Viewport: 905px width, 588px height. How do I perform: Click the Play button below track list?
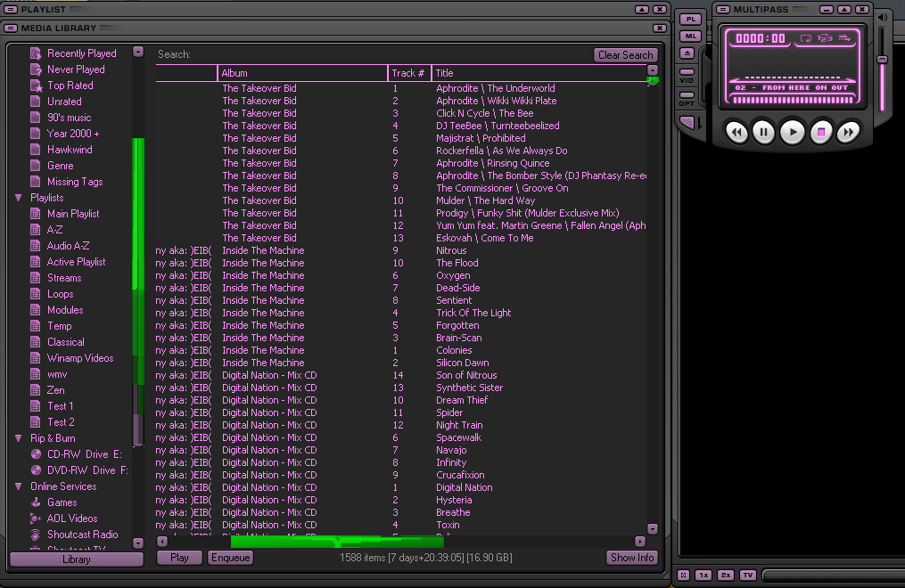179,558
